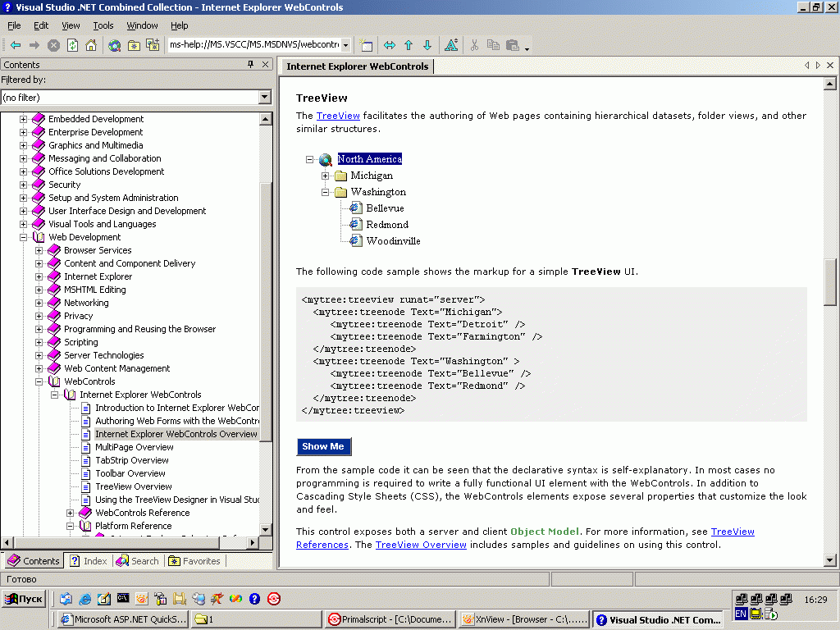Screen dimensions: 840x630
Task: Open the URL address dropdown arrow
Action: click(x=346, y=45)
